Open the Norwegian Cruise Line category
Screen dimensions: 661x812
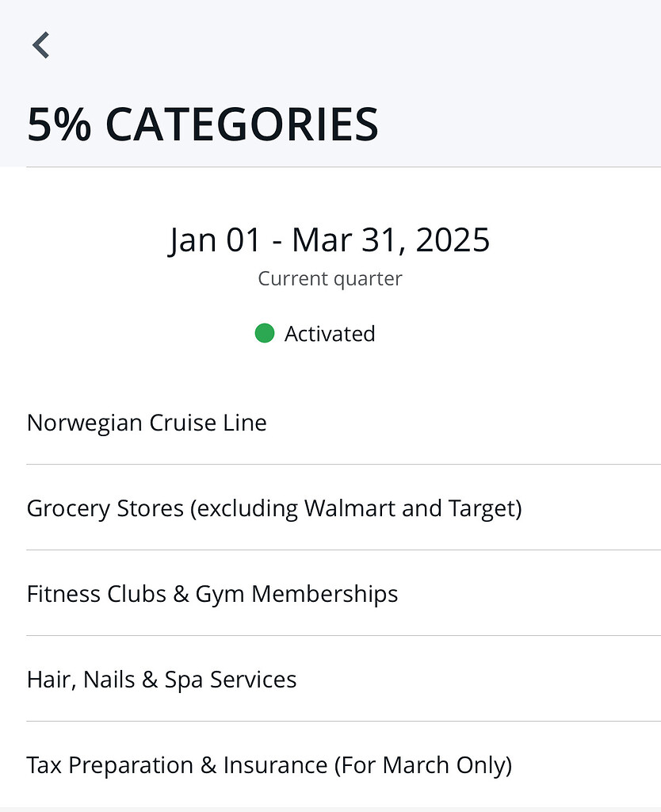point(147,423)
